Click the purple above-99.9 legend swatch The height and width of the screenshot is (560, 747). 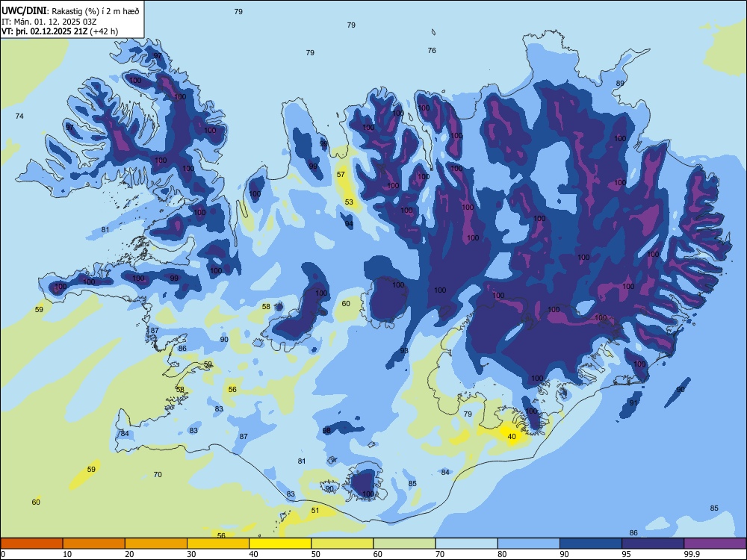(x=715, y=544)
